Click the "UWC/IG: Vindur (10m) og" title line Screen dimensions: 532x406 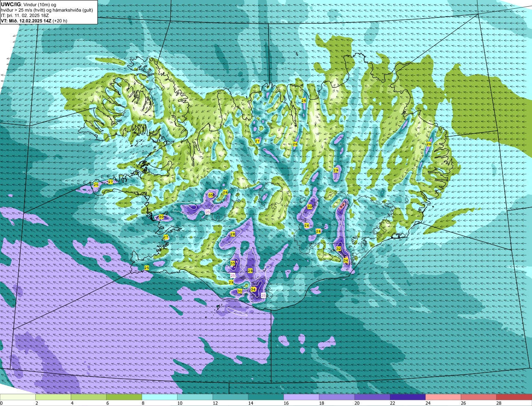click(x=29, y=4)
